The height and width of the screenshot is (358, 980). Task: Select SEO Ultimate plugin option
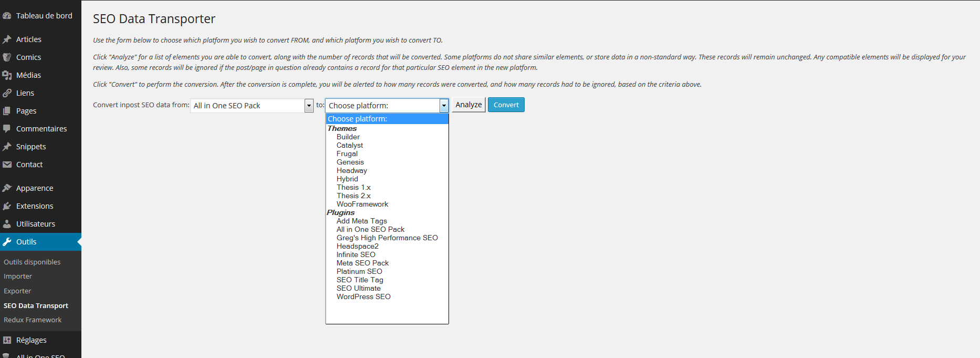click(359, 288)
